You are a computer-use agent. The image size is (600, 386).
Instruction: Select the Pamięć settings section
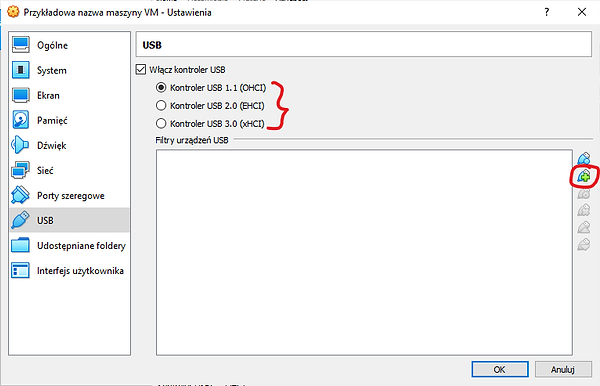[x=69, y=121]
